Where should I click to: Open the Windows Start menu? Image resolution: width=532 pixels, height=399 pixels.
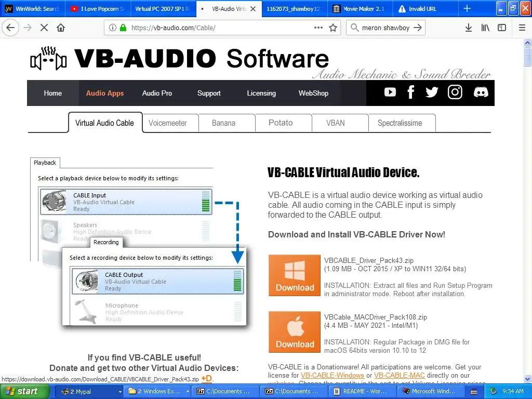point(25,392)
